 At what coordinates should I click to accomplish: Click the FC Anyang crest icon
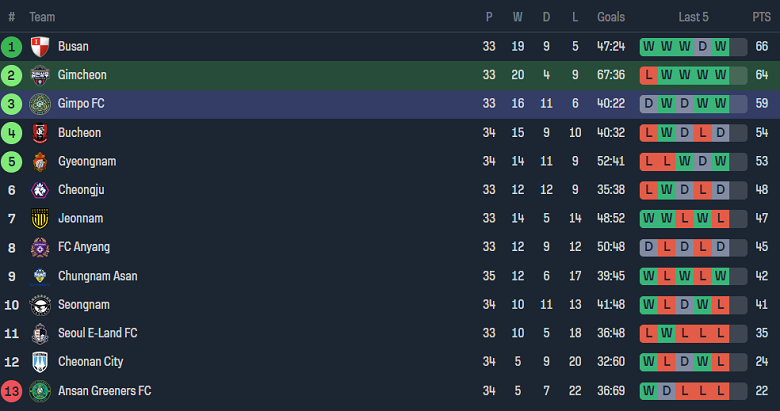(x=40, y=248)
